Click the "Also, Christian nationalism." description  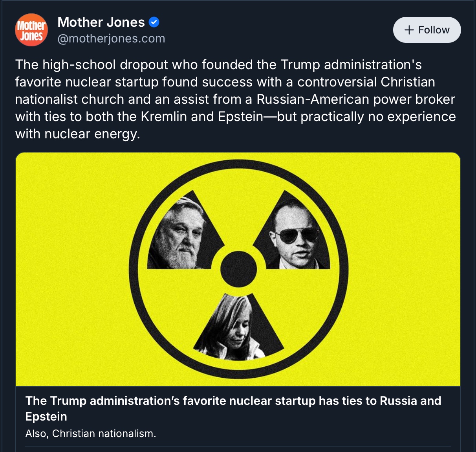tap(91, 434)
